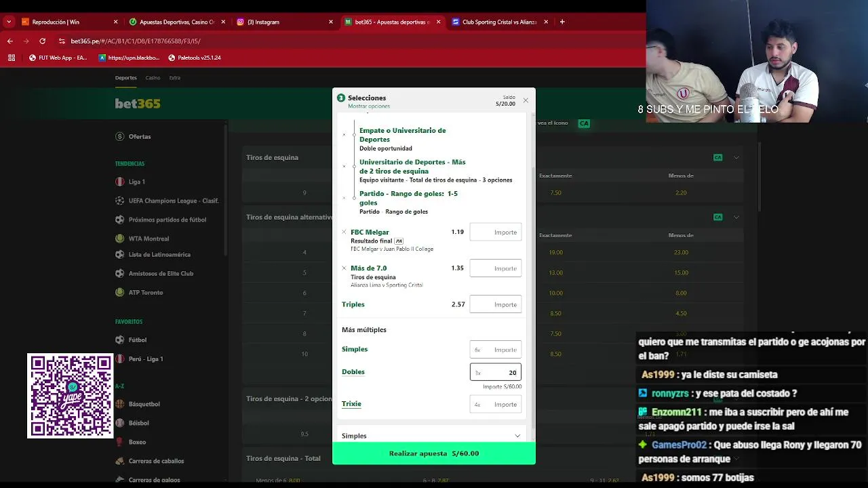Close the Instagram tab
868x488 pixels.
tap(331, 22)
